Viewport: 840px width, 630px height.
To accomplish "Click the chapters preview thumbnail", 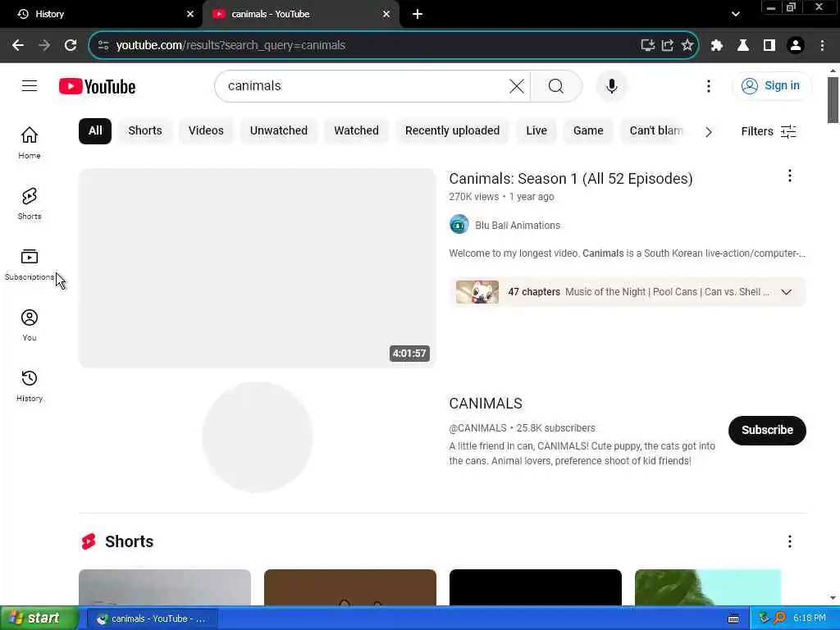I will (x=477, y=292).
